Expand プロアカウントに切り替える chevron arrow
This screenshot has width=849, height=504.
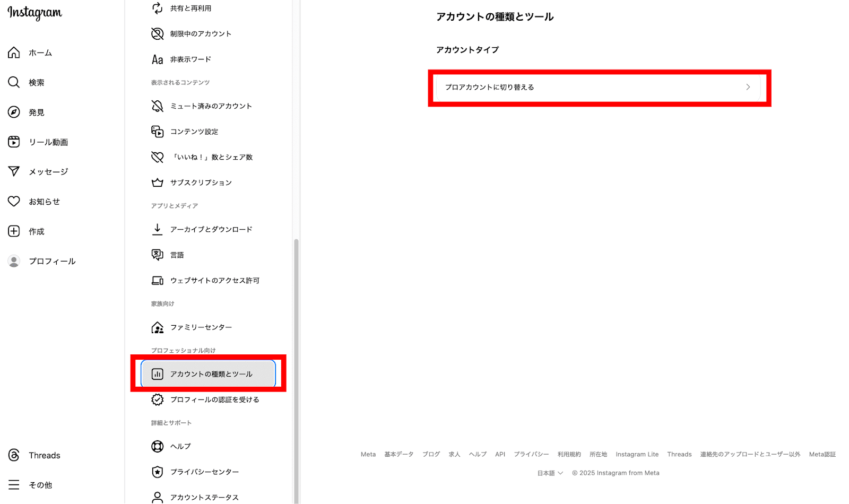[748, 87]
